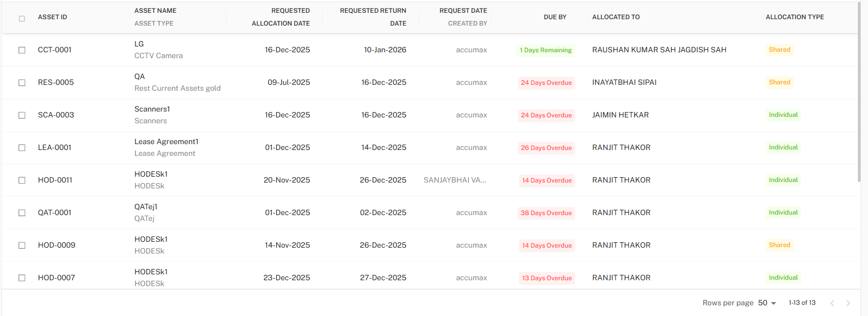Sort by Asset ID column header
The image size is (868, 316).
(x=52, y=17)
